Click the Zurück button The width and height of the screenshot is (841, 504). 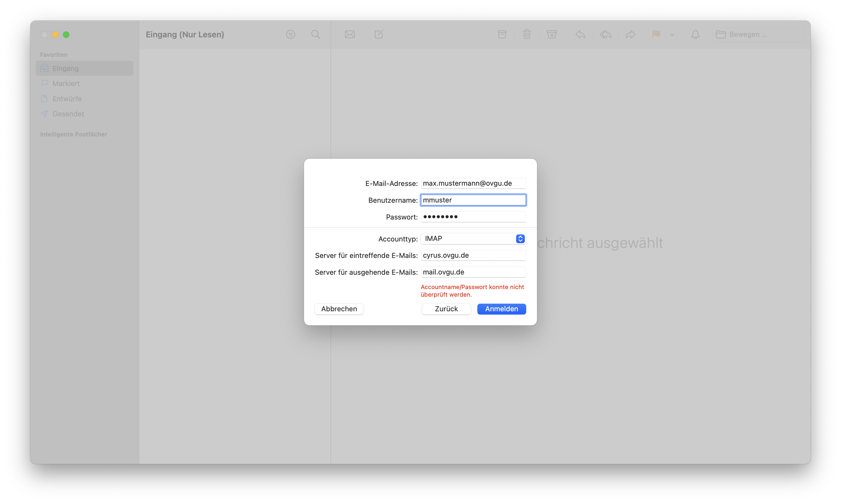(446, 309)
